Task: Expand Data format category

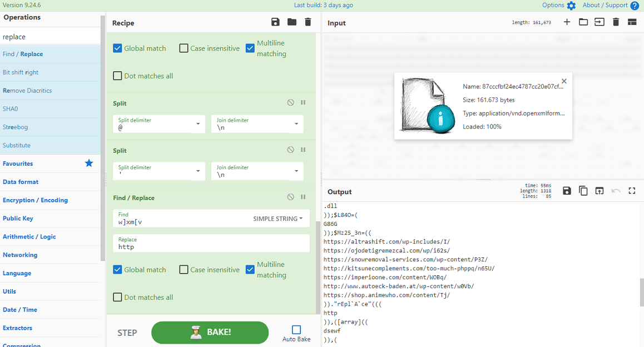Action: [50, 182]
